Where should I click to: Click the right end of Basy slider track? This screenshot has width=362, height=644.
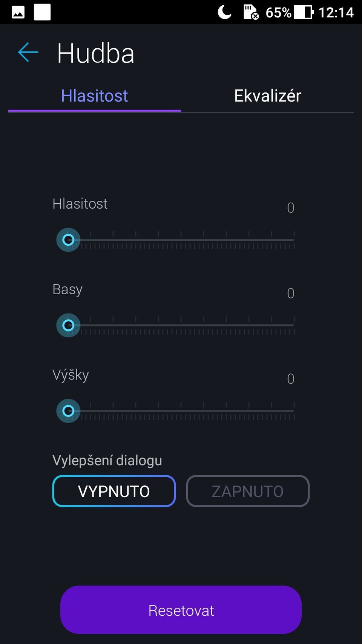(x=293, y=325)
